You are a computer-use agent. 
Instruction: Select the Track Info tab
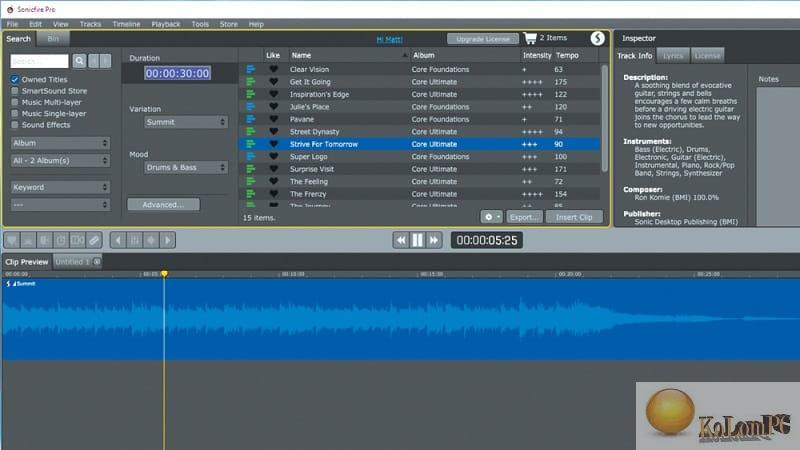(x=635, y=56)
